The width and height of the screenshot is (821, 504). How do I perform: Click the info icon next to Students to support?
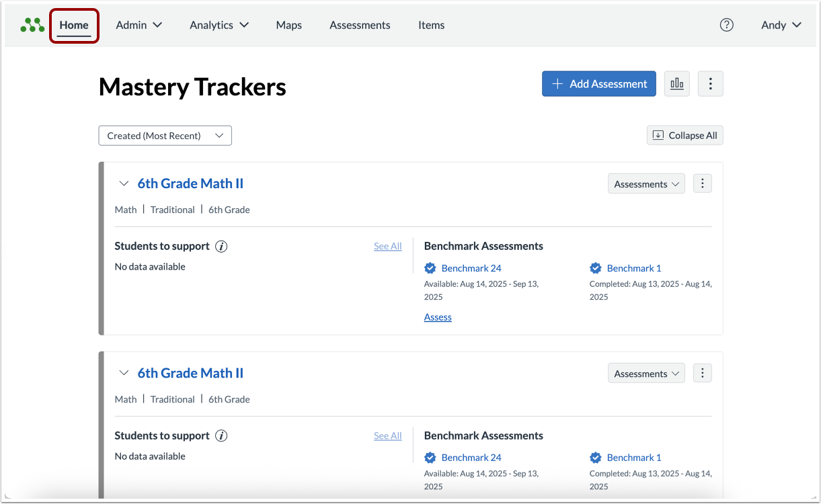click(x=221, y=246)
